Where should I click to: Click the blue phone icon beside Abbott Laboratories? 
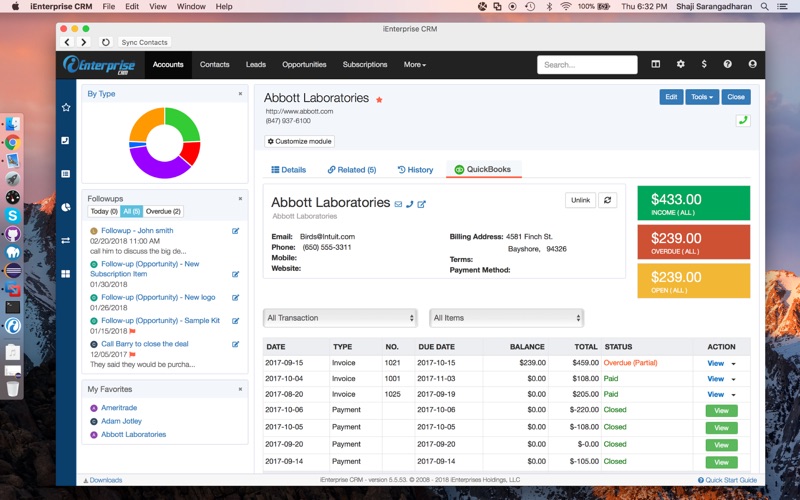pos(410,204)
